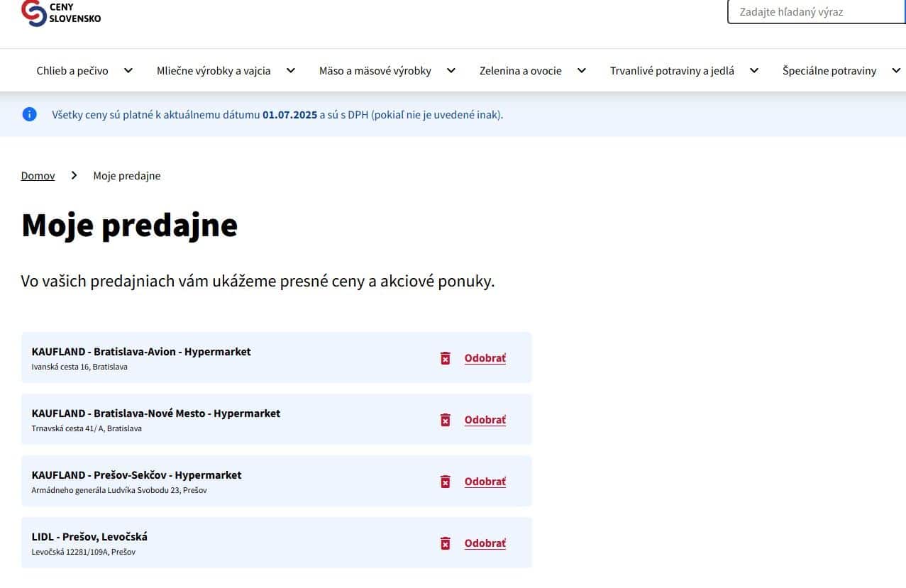The height and width of the screenshot is (588, 906).
Task: Click trash icon for Kaufland Bratislava-Avion
Action: click(446, 358)
